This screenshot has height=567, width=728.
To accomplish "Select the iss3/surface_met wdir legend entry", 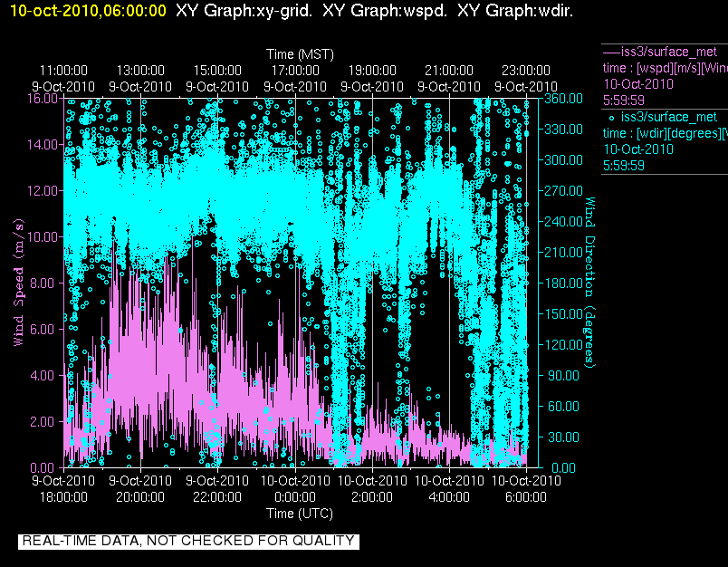I will (665, 141).
